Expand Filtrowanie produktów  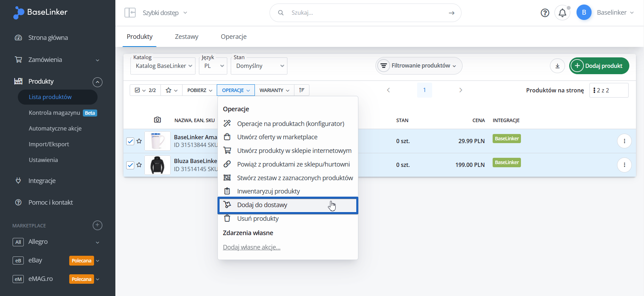point(419,66)
